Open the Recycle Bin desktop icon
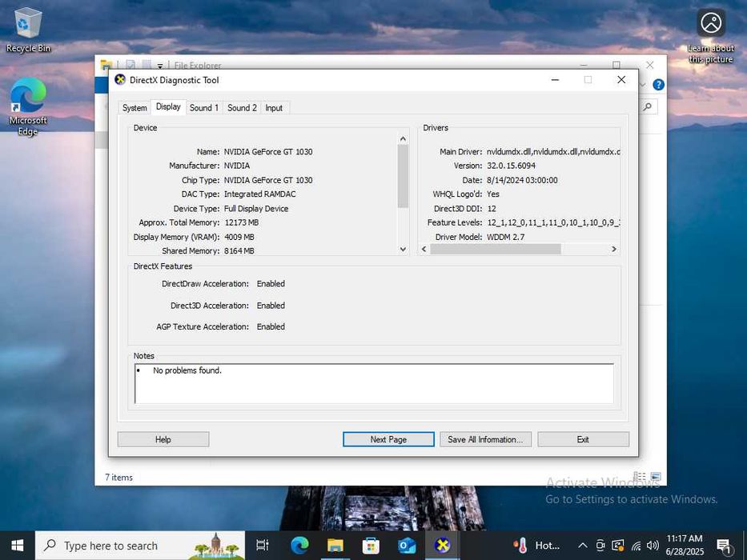This screenshot has height=560, width=747. (x=28, y=30)
